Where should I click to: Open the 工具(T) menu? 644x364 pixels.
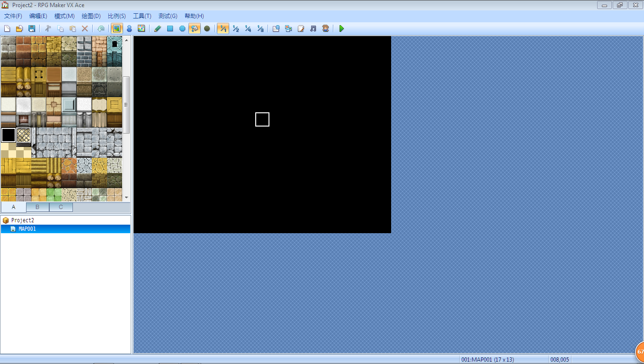pyautogui.click(x=142, y=16)
